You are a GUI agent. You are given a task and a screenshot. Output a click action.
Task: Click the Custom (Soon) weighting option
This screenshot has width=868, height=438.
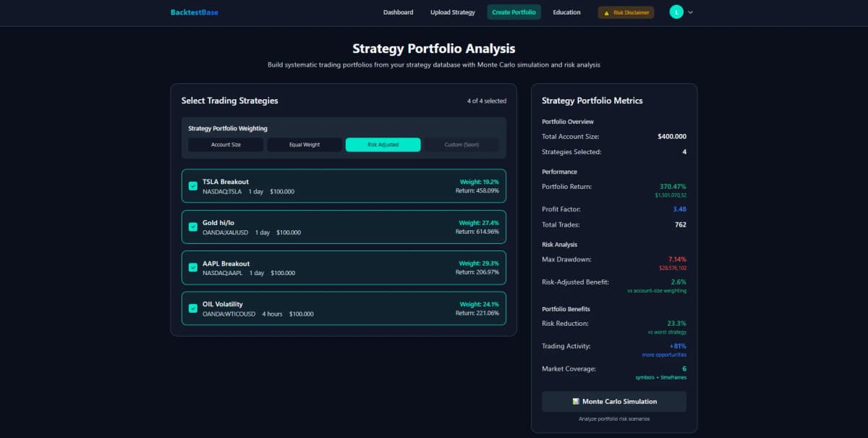coord(461,144)
